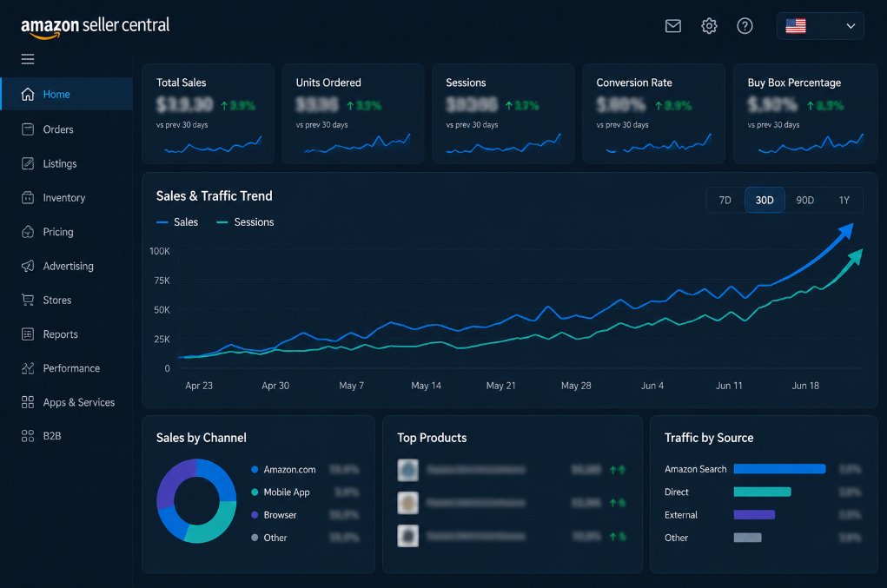Open the Buy Box Percentage card

[x=805, y=114]
